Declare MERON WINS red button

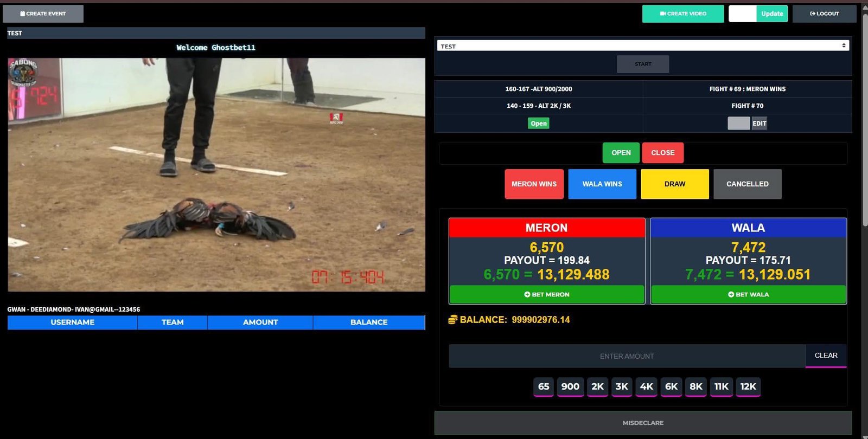point(534,184)
